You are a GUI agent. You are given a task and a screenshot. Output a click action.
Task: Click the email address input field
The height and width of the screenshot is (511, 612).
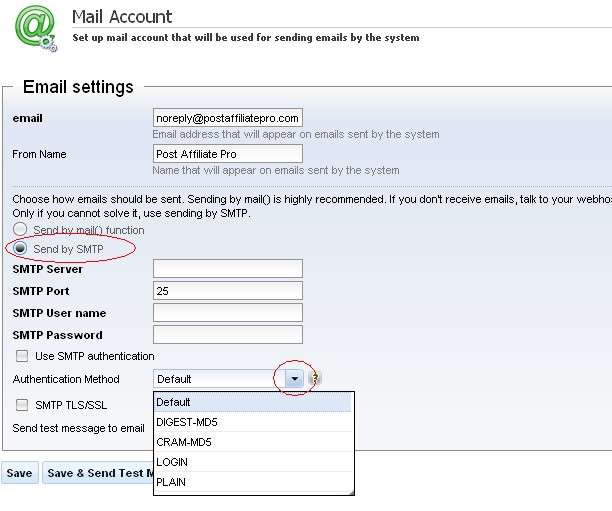click(227, 118)
